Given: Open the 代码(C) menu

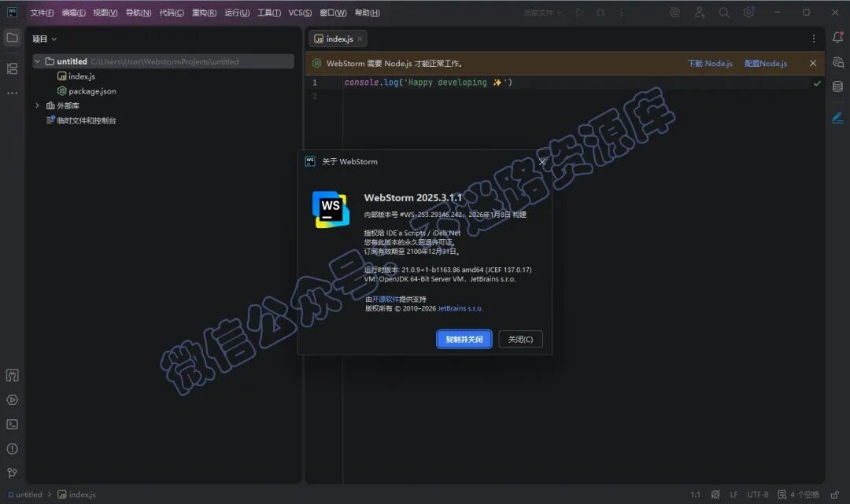Looking at the screenshot, I should pos(172,13).
